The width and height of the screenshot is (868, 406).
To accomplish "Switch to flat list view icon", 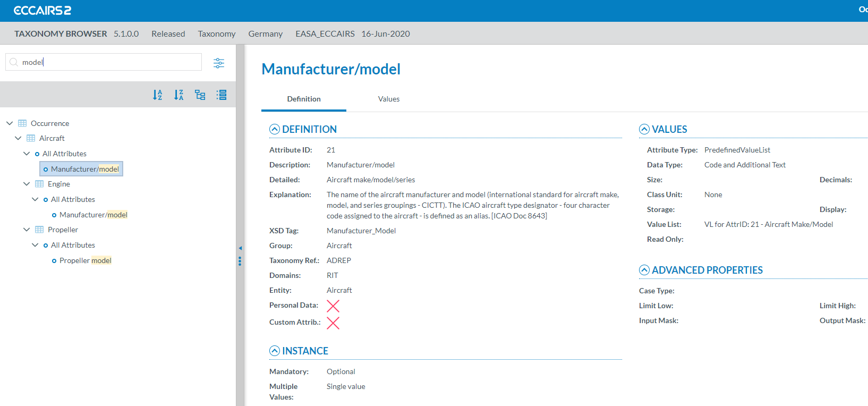I will [222, 95].
